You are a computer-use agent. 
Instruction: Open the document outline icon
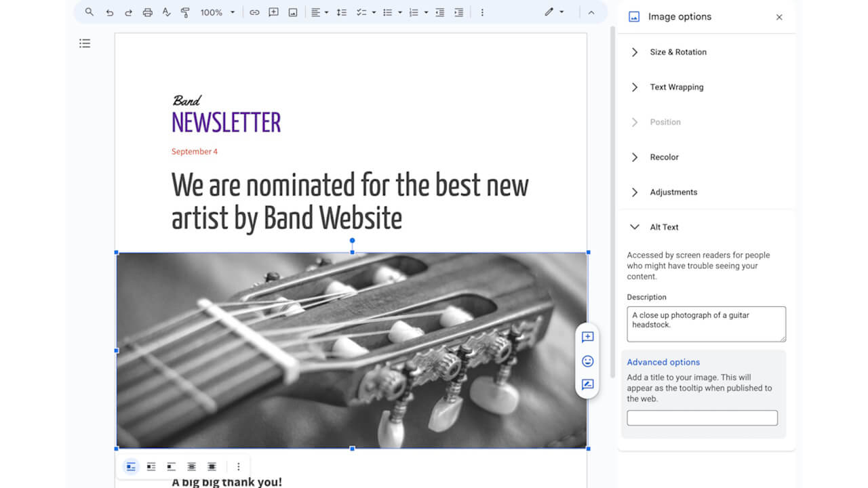85,43
